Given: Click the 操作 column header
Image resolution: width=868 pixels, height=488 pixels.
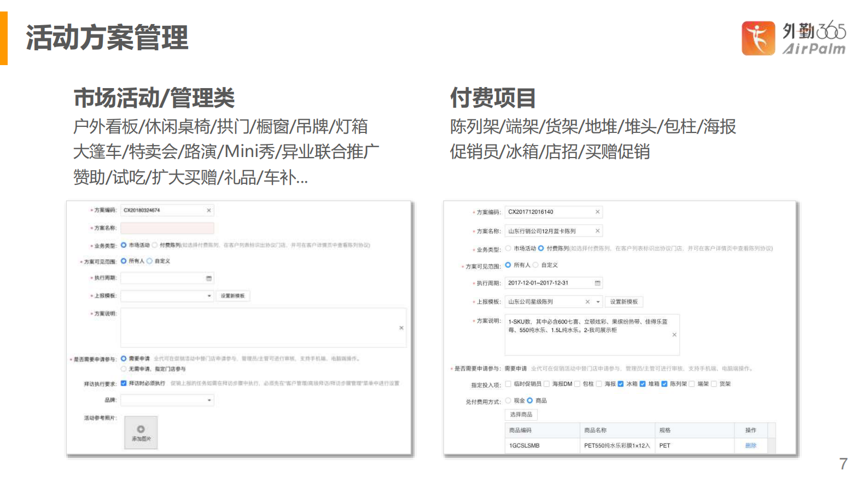Looking at the screenshot, I should [750, 431].
